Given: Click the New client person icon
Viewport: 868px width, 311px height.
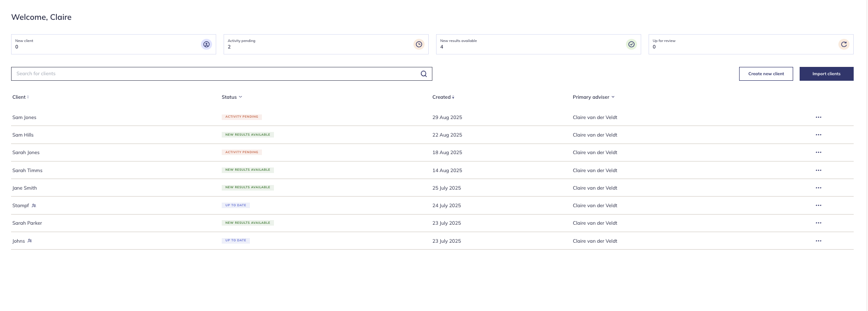Looking at the screenshot, I should coord(206,44).
